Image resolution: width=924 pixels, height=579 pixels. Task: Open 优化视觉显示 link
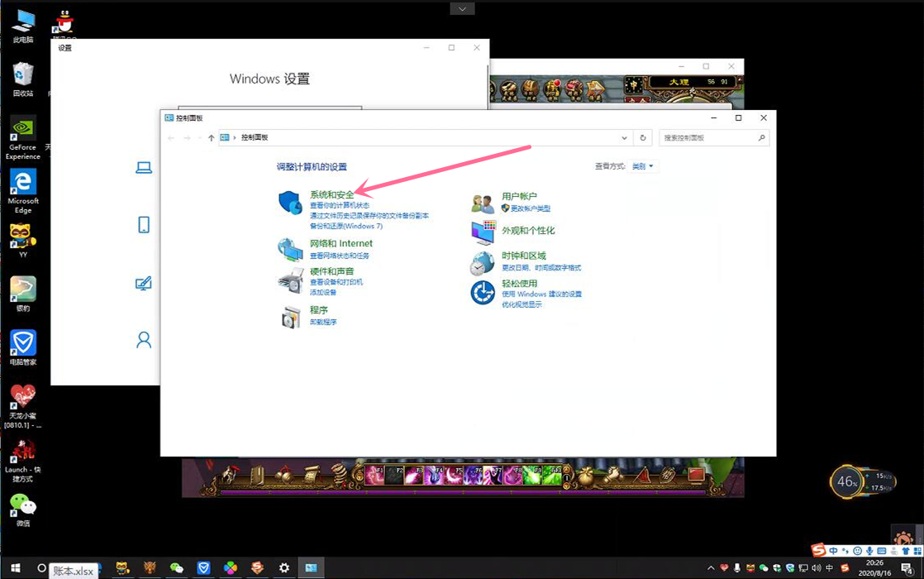tap(522, 305)
